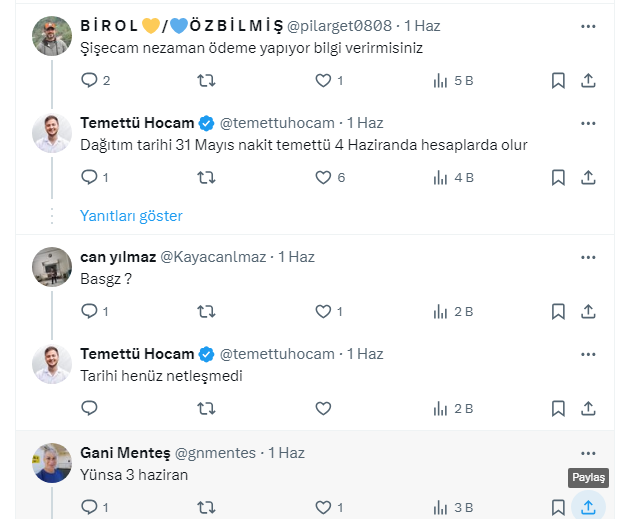The height and width of the screenshot is (519, 621).
Task: Bookmark can yılmaz's 'Basgz ?' tweet
Action: tap(558, 311)
